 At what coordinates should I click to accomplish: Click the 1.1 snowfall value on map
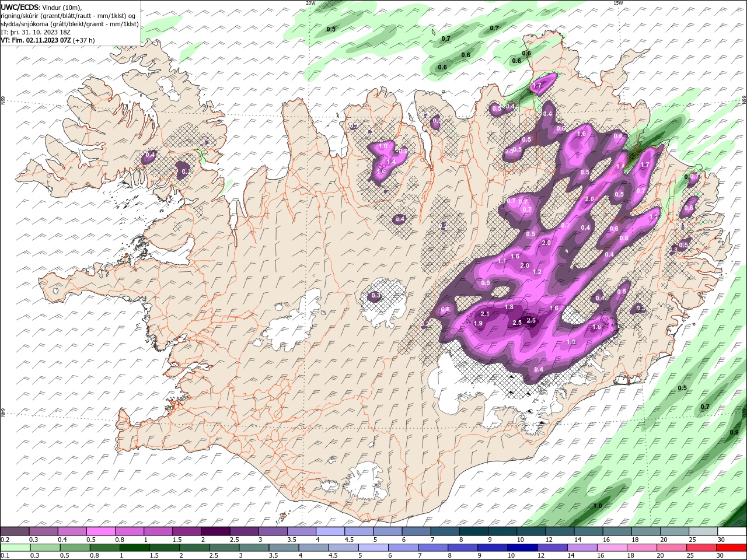pos(502,261)
